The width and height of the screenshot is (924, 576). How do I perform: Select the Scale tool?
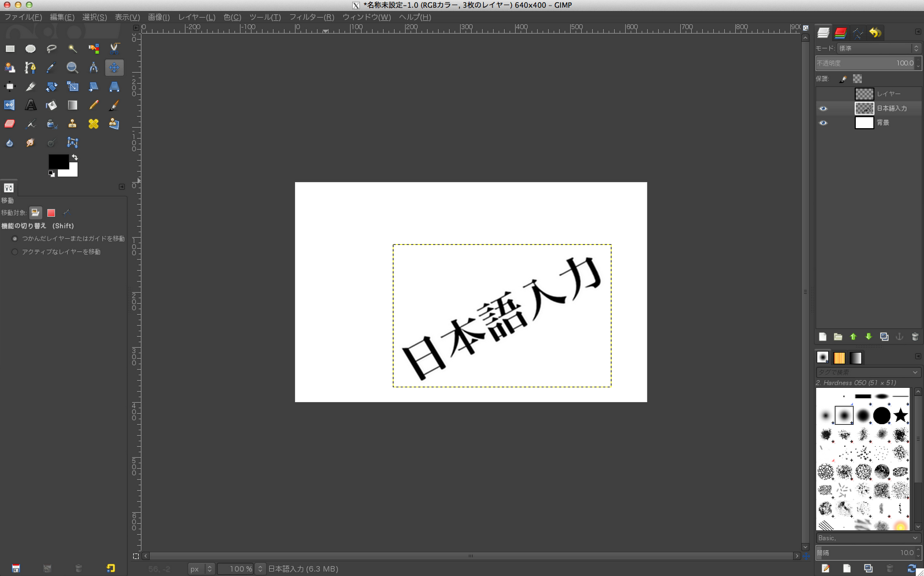(x=72, y=87)
